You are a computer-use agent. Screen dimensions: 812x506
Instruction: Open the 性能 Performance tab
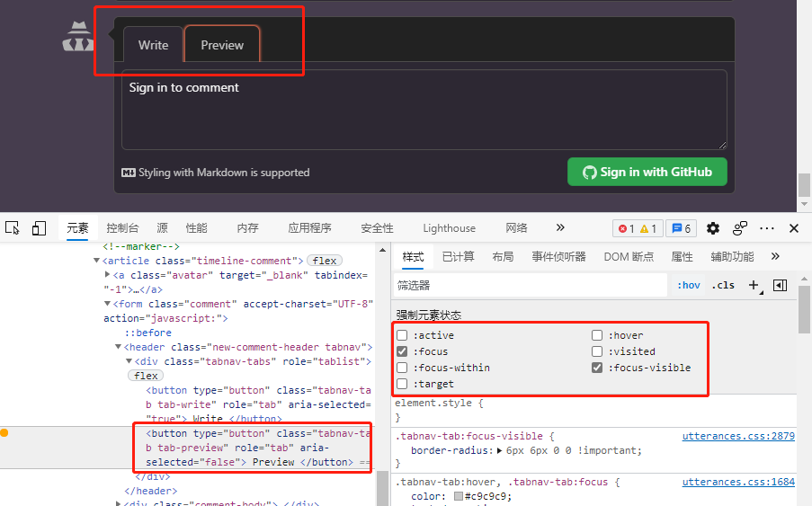pyautogui.click(x=196, y=228)
